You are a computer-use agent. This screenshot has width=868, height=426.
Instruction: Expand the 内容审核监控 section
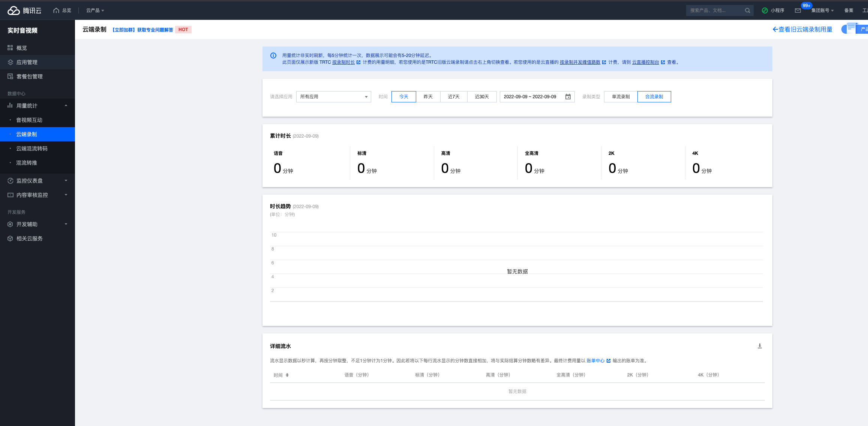(x=66, y=195)
